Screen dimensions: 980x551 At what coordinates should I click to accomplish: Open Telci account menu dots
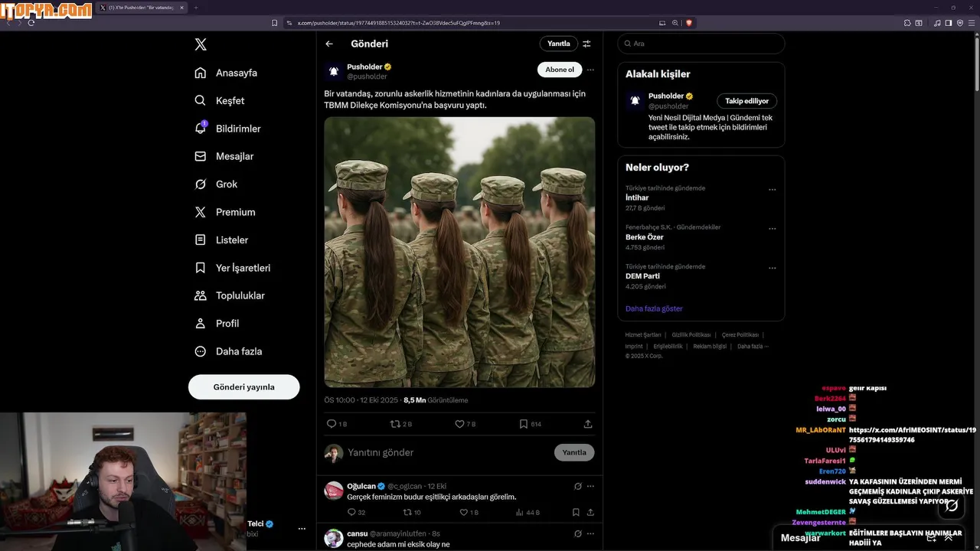302,529
